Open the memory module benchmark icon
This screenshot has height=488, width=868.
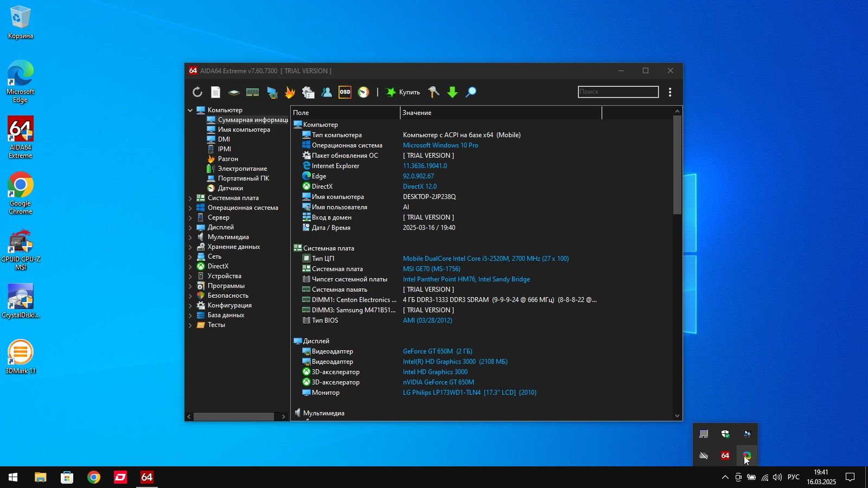point(252,92)
